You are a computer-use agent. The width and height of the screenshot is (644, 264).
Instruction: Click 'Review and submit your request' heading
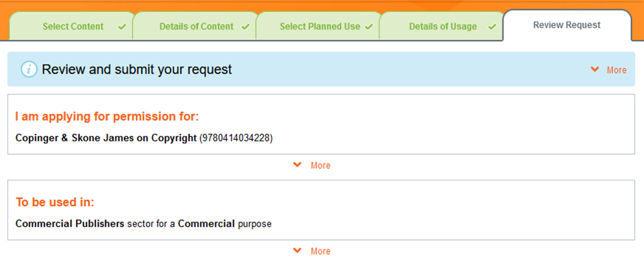coord(137,69)
